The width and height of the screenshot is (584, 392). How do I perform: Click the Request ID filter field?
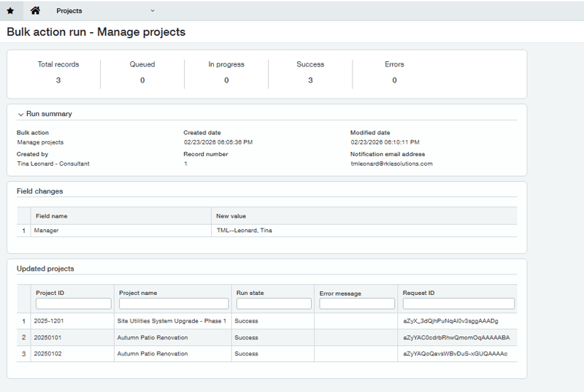click(458, 304)
